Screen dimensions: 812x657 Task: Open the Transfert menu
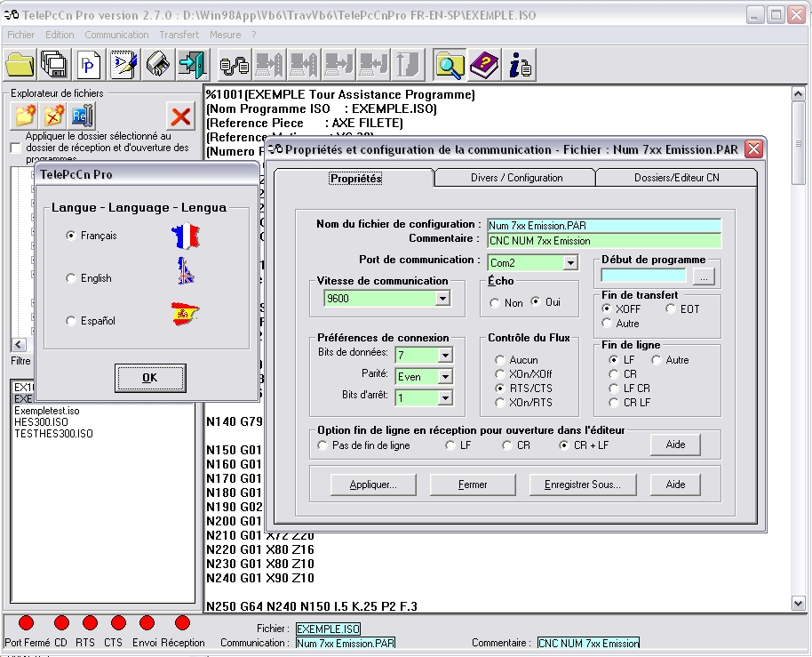click(179, 35)
